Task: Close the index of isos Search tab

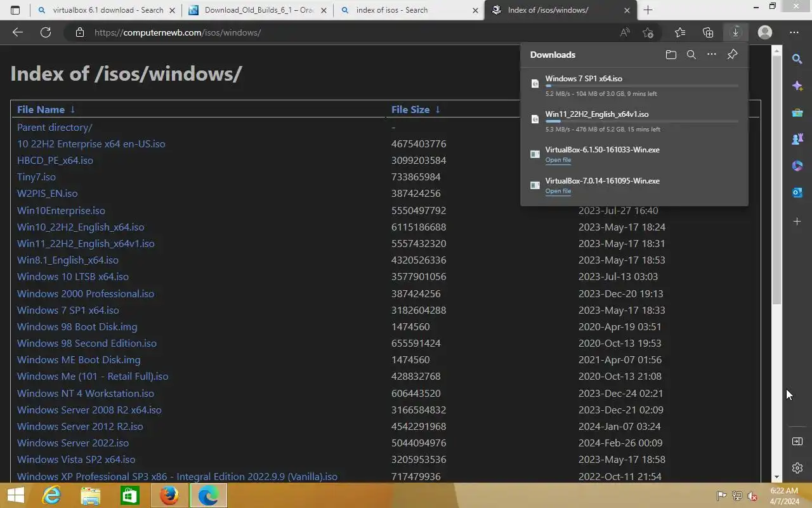Action: (x=475, y=10)
